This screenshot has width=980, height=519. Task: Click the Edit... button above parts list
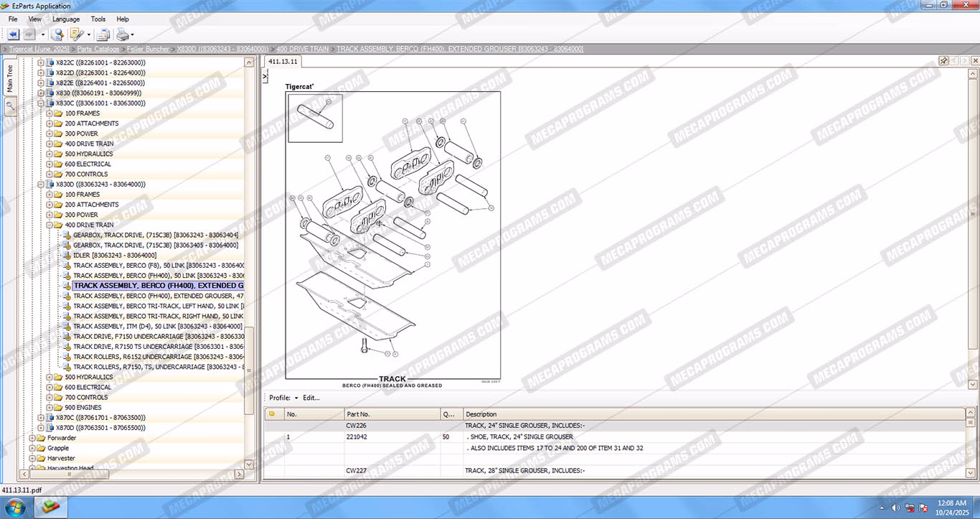click(x=311, y=398)
